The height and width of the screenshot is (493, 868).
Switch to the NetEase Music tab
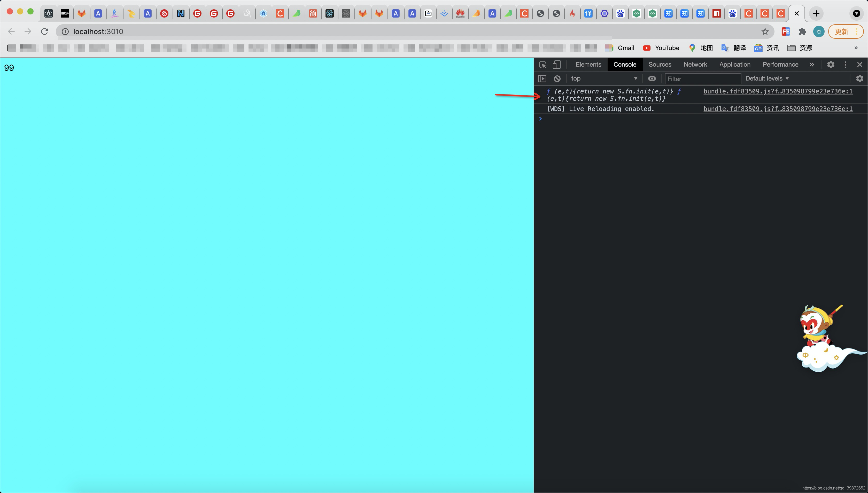click(x=164, y=13)
